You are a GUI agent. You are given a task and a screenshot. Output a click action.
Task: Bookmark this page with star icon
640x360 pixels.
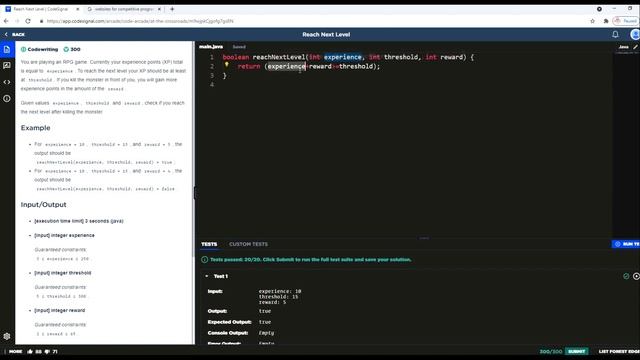point(593,21)
